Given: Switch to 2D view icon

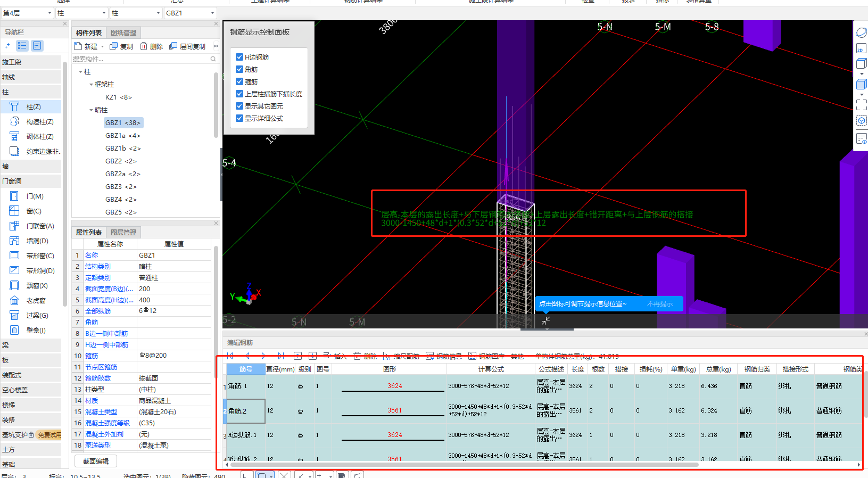Looking at the screenshot, I should click(861, 49).
